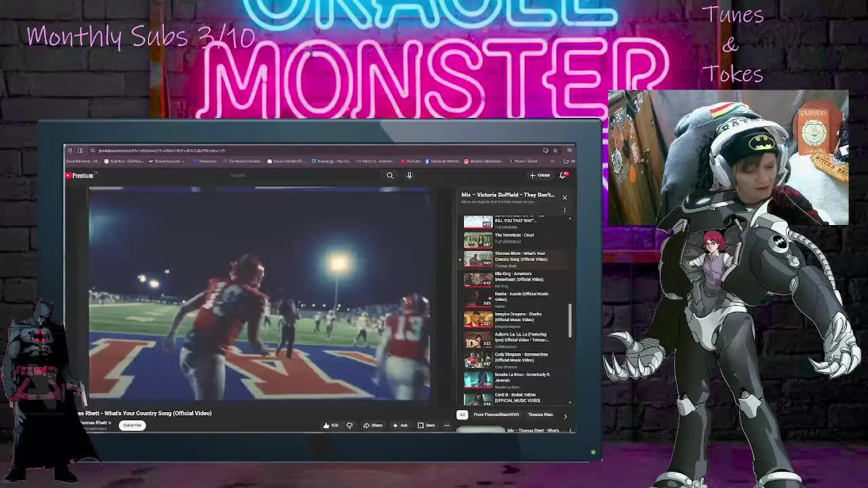The image size is (868, 488).
Task: Click the YouTube Premium logo
Action: (x=79, y=176)
